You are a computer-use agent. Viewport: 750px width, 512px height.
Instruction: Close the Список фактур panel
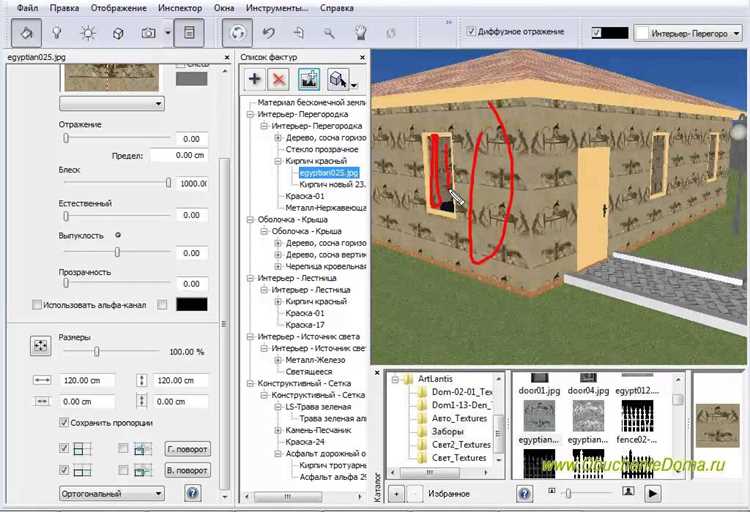362,57
